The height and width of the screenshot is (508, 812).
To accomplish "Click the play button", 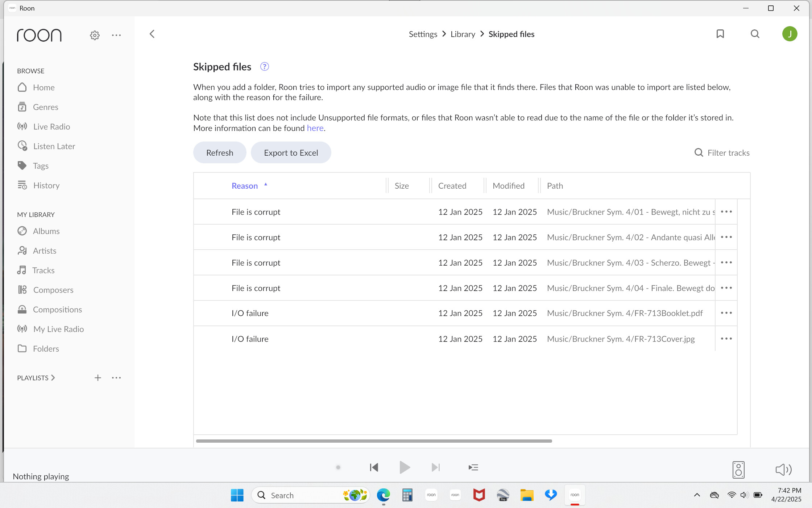I will [x=405, y=467].
